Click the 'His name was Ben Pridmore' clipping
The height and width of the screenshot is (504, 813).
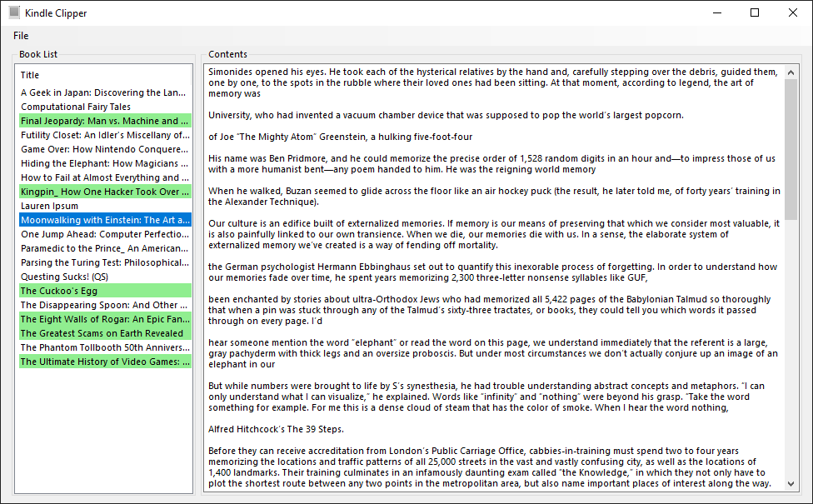[x=492, y=164]
